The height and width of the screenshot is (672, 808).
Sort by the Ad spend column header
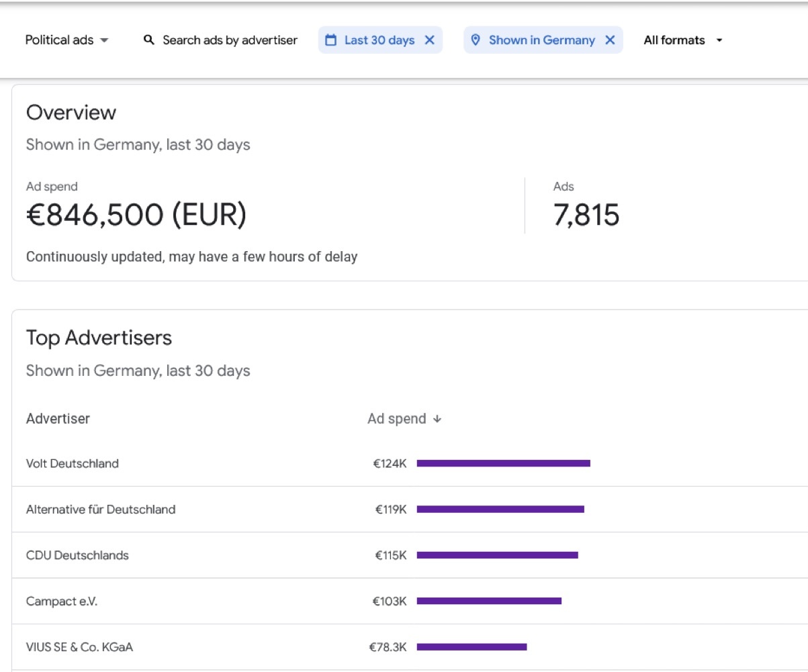[x=397, y=419]
